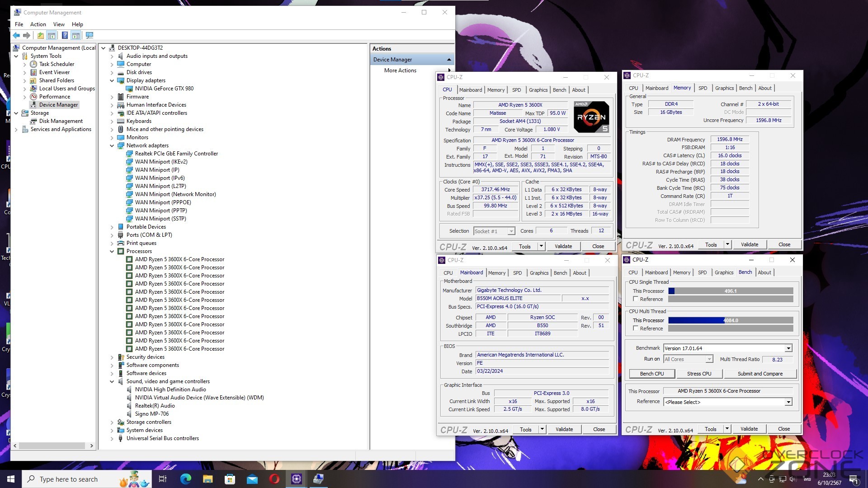The height and width of the screenshot is (488, 868).
Task: Open the Action menu
Action: pyautogui.click(x=38, y=24)
